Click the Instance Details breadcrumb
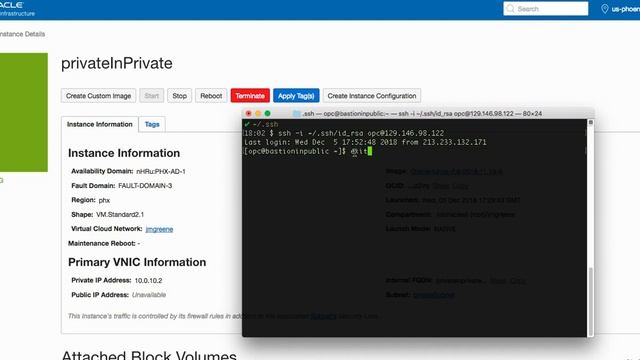The image size is (640, 360). [x=22, y=34]
